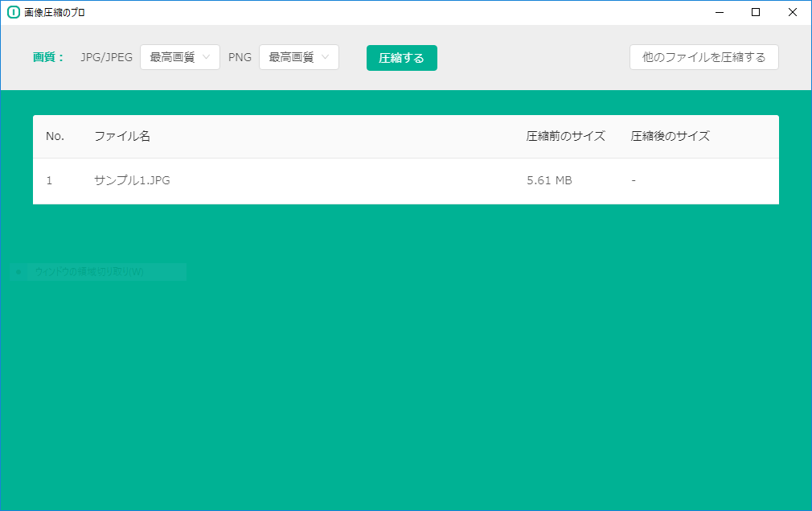Viewport: 812px width, 511px height.
Task: Open the JPG/JPEG quality dropdown showing 最高画質
Action: pyautogui.click(x=174, y=57)
